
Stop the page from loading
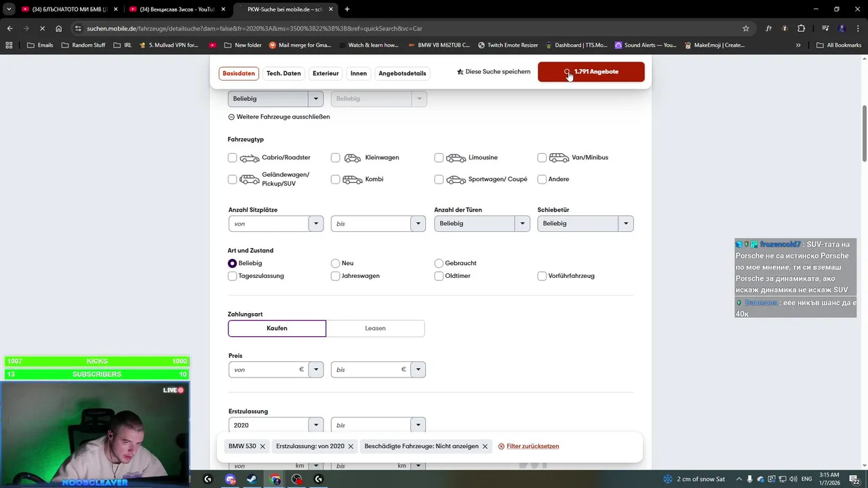42,28
